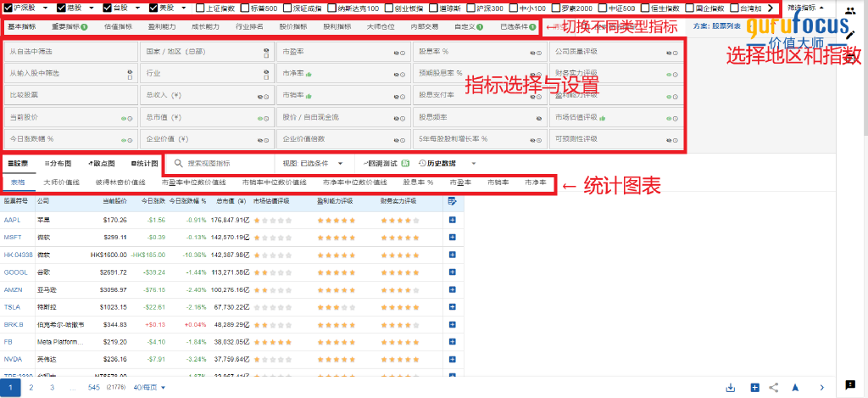Open the 40/每页 page size dropdown

click(149, 388)
